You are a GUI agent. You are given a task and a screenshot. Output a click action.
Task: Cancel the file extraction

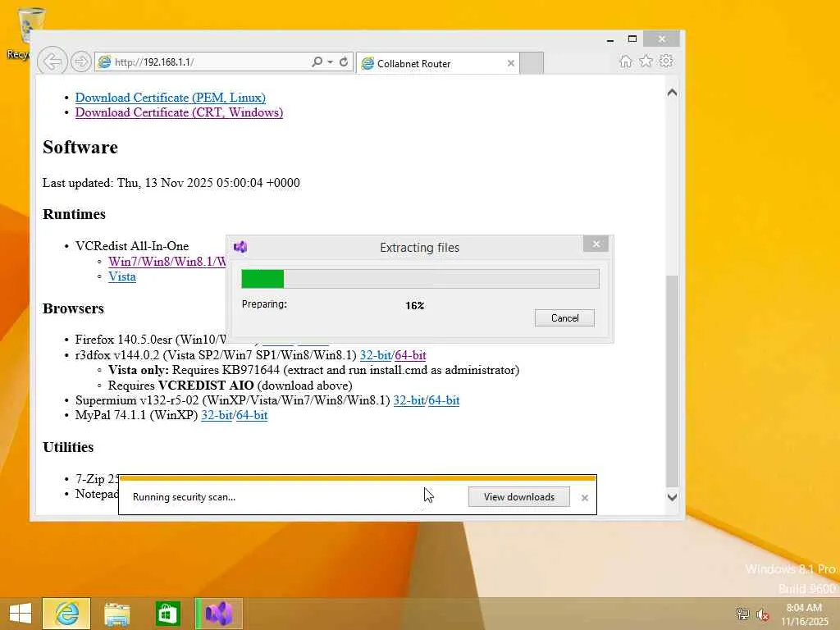[x=564, y=317]
